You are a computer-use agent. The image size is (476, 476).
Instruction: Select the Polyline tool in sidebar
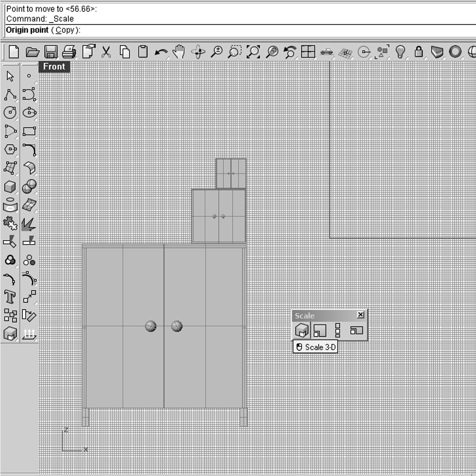10,95
